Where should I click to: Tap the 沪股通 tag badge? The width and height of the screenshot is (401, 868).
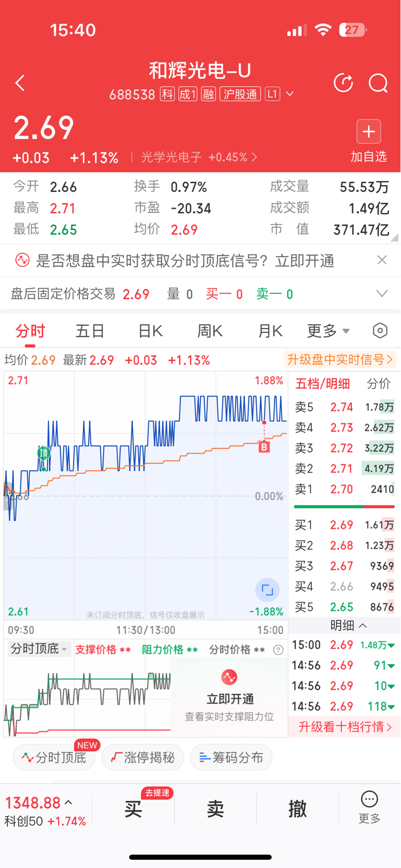(x=240, y=94)
